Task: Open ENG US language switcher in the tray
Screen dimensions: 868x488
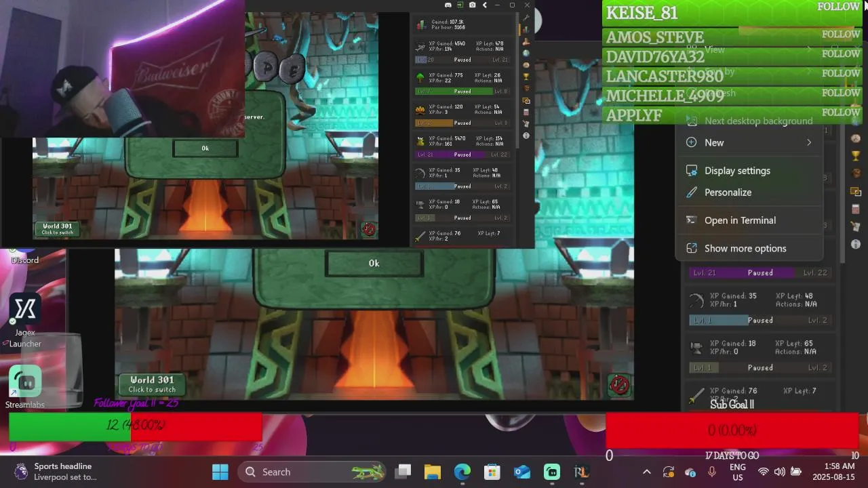Action: [x=738, y=472]
